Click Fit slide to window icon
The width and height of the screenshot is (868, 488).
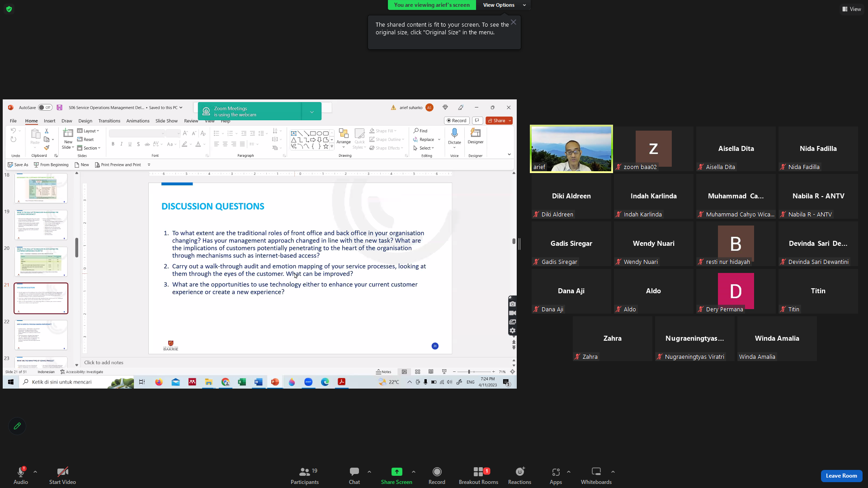[512, 372]
